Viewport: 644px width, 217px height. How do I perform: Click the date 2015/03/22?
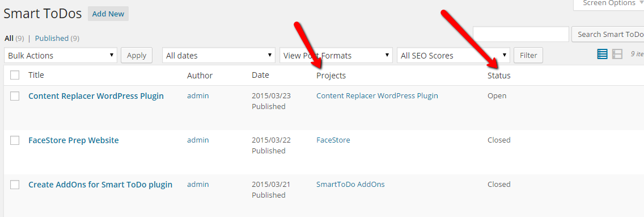click(x=271, y=140)
